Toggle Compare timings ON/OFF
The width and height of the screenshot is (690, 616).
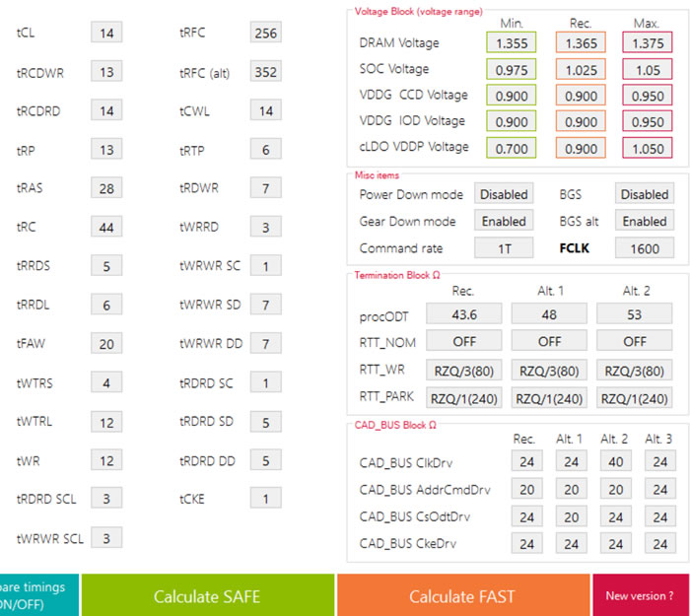(37, 595)
